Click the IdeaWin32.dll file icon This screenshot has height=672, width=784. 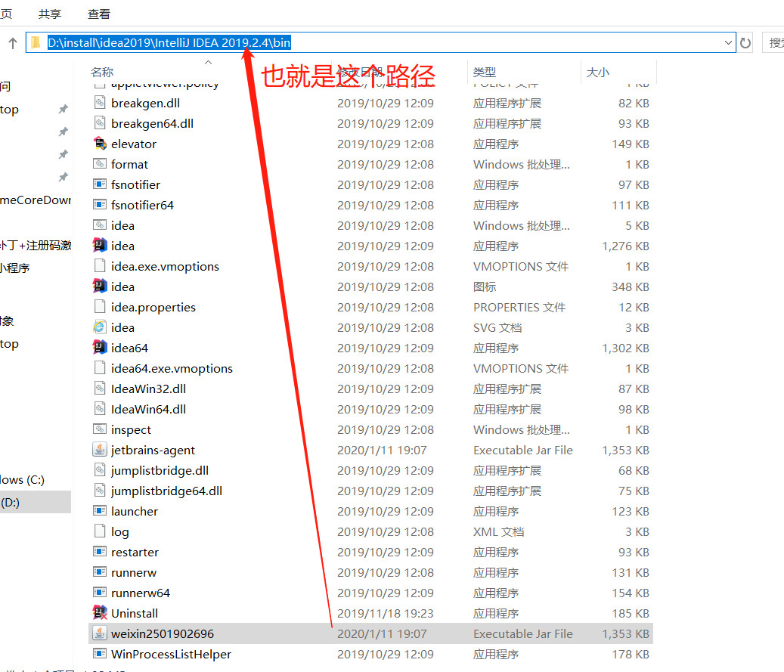point(100,389)
